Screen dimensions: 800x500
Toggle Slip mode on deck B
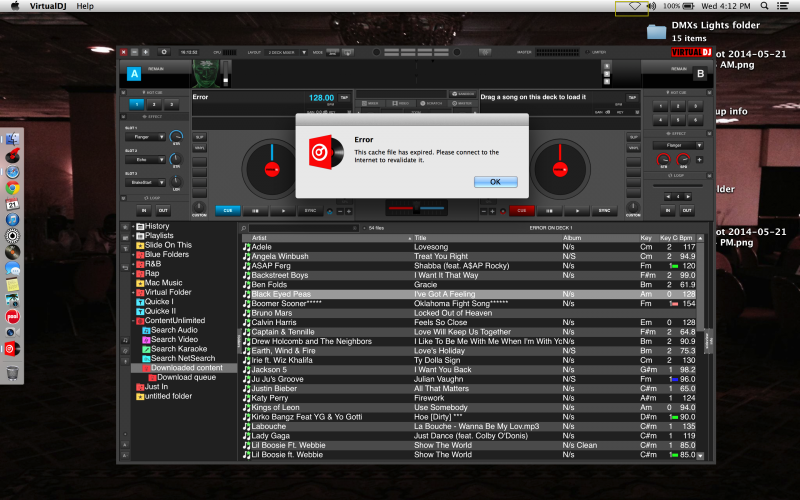(x=633, y=137)
